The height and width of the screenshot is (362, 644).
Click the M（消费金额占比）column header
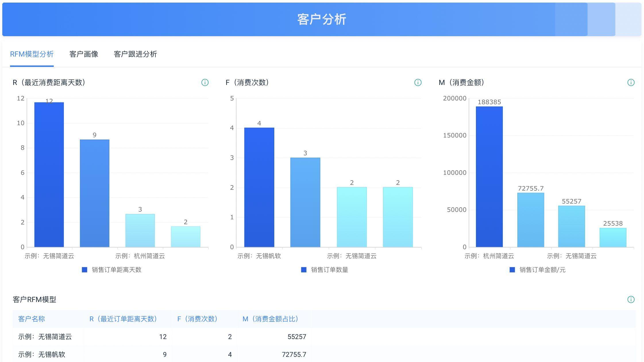(271, 319)
